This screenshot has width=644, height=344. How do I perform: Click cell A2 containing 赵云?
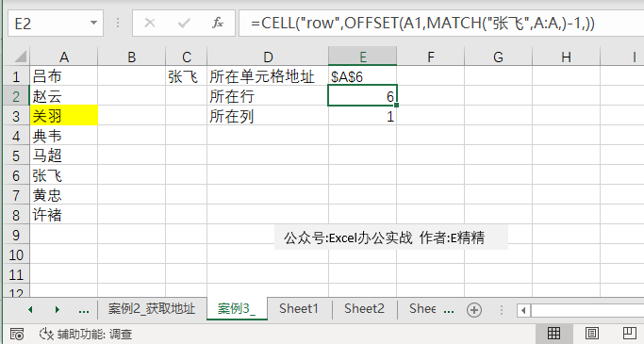click(64, 96)
